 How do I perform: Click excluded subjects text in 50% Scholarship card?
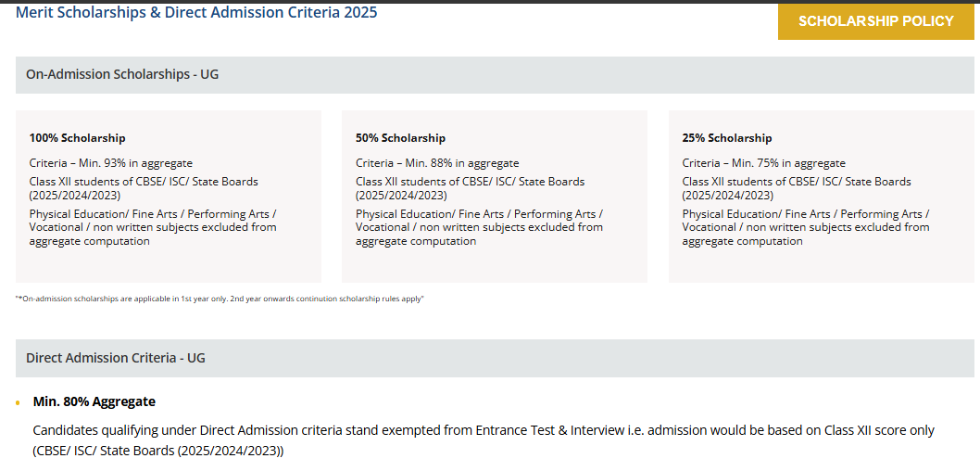tap(480, 227)
